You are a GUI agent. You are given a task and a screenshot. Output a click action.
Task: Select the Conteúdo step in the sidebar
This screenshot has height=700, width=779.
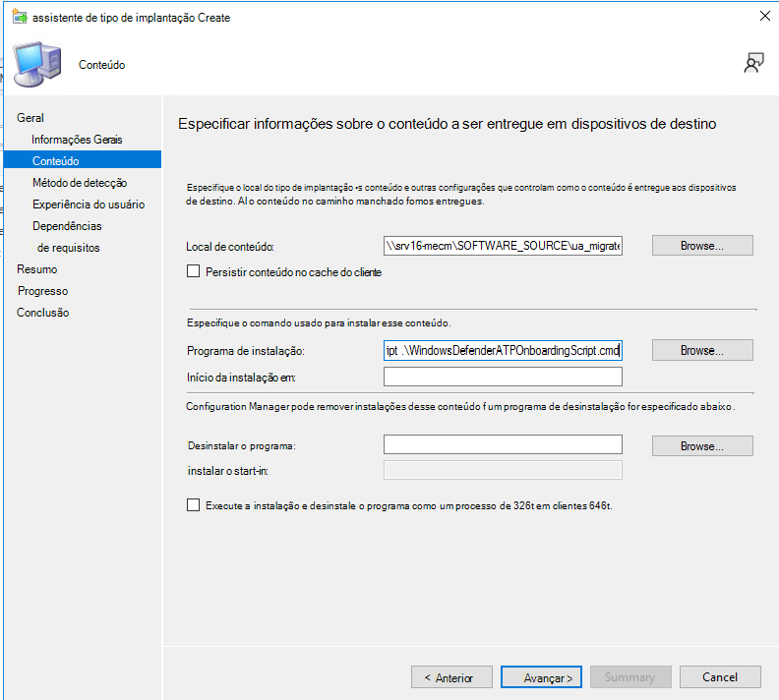click(83, 160)
